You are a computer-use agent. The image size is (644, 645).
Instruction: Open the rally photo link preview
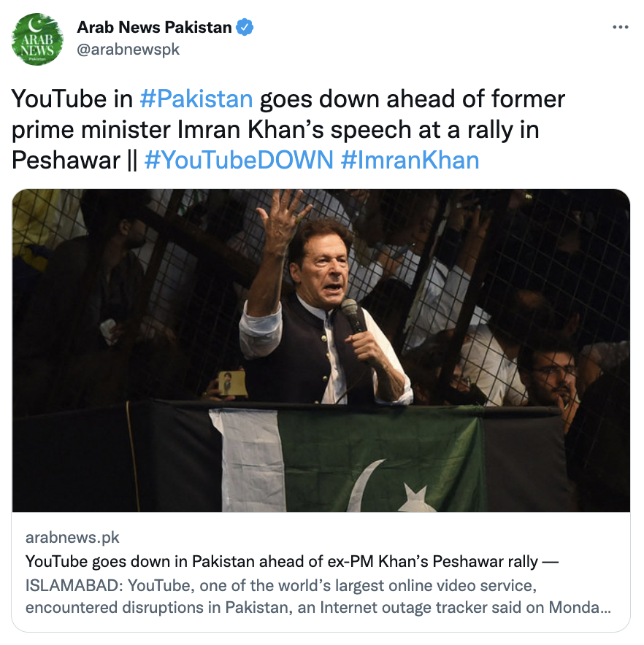click(321, 350)
